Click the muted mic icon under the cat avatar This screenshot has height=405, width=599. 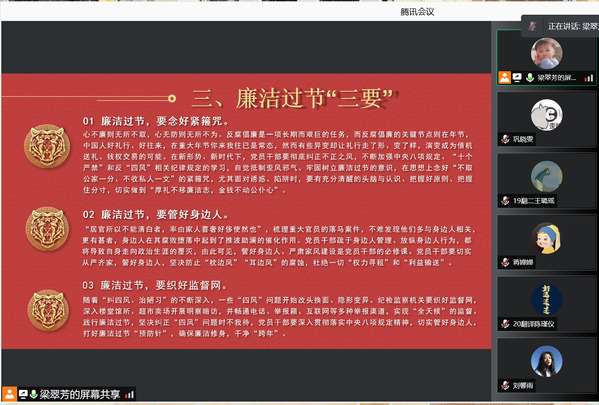point(505,139)
